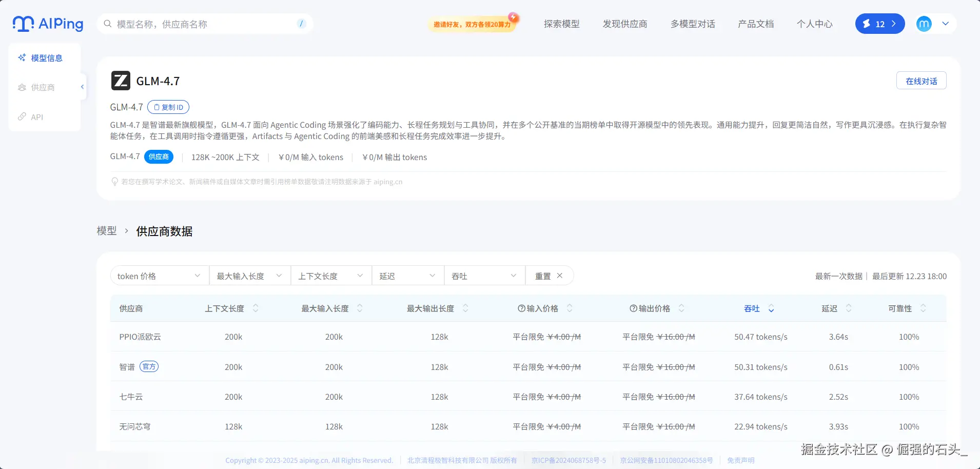The width and height of the screenshot is (980, 469).
Task: Open the token 价格 dropdown
Action: (x=160, y=276)
